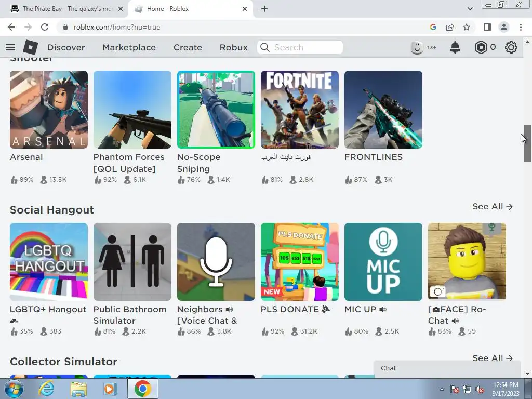This screenshot has height=399, width=532.
Task: Open the Roblox hamburger navigation menu
Action: (x=10, y=47)
